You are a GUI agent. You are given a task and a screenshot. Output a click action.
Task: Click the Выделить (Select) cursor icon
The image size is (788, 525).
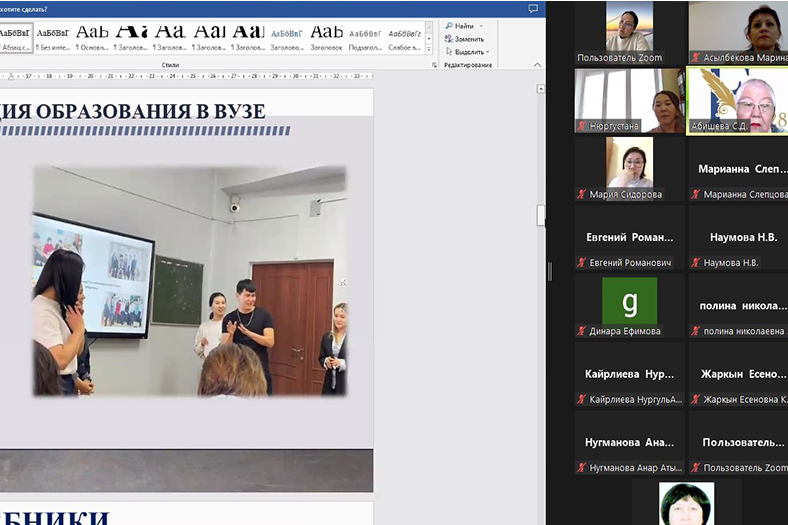(448, 52)
